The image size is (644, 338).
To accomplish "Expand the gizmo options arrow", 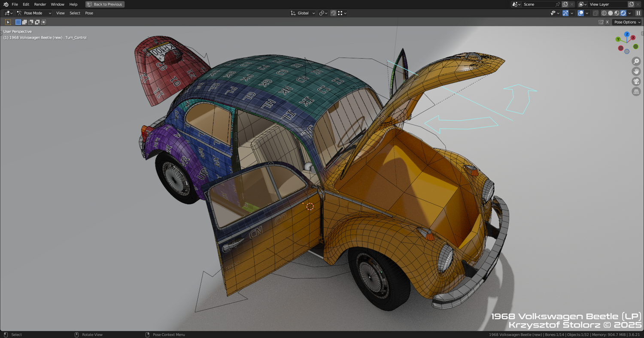I will (572, 13).
